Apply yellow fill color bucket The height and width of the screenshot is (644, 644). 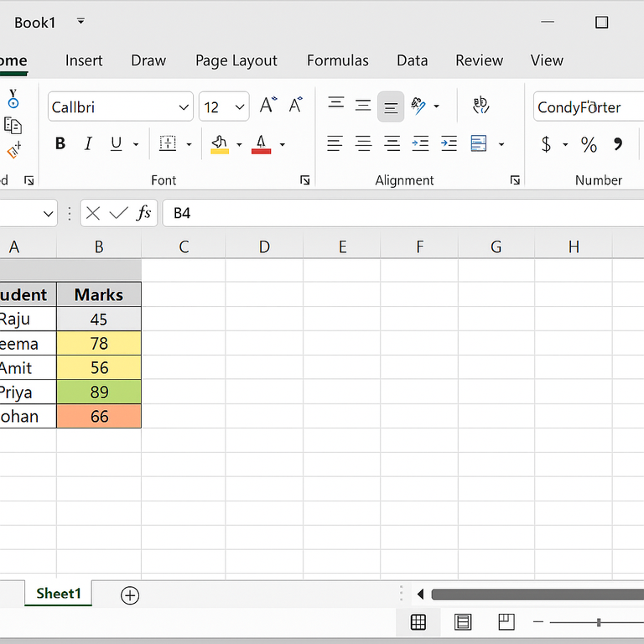[x=220, y=144]
